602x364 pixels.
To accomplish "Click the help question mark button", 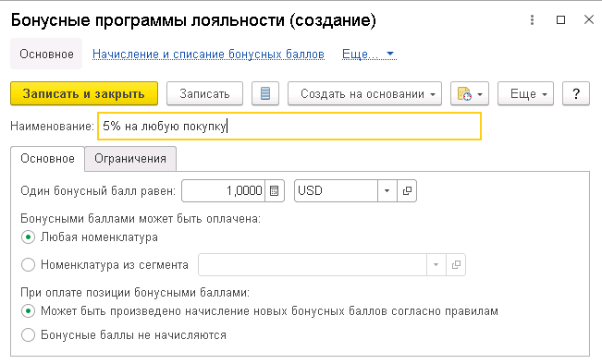I will pos(576,93).
